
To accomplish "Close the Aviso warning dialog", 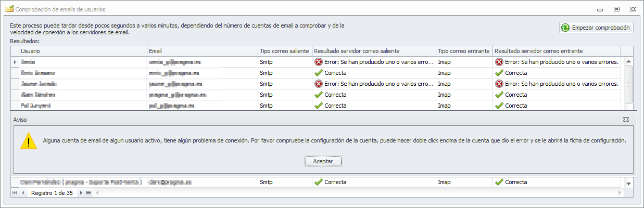I will click(626, 119).
